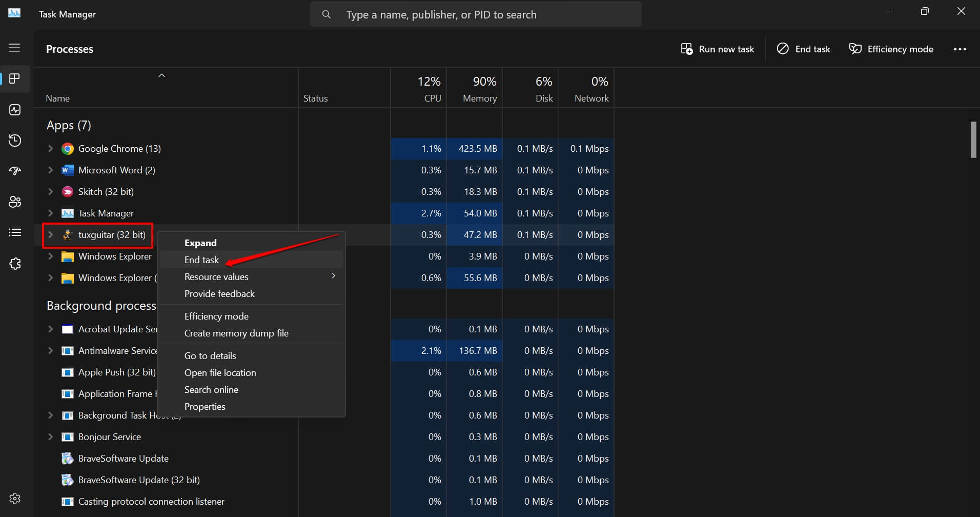The image size is (980, 517).
Task: Open the Details page list icon
Action: (15, 232)
